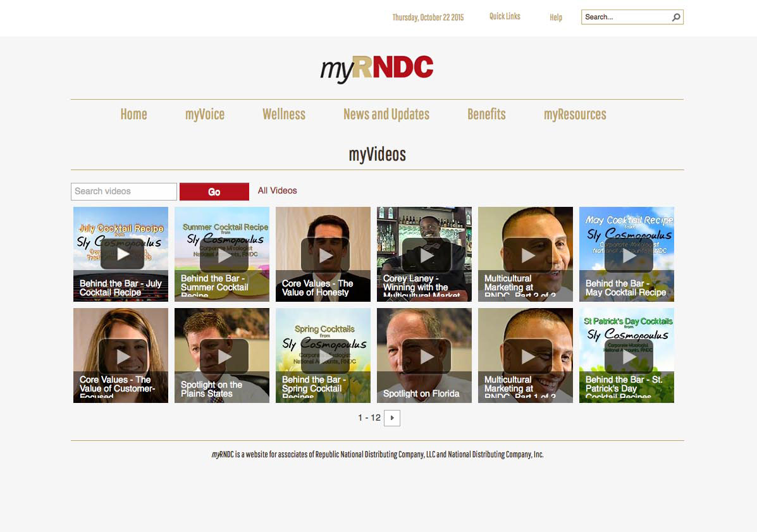Image resolution: width=757 pixels, height=532 pixels.
Task: Click the red Go button
Action: tap(214, 192)
